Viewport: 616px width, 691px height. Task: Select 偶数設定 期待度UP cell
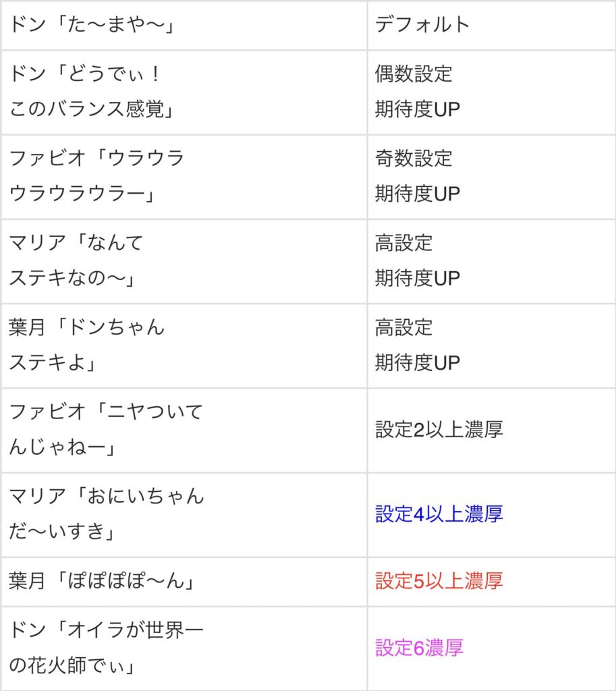[492, 92]
